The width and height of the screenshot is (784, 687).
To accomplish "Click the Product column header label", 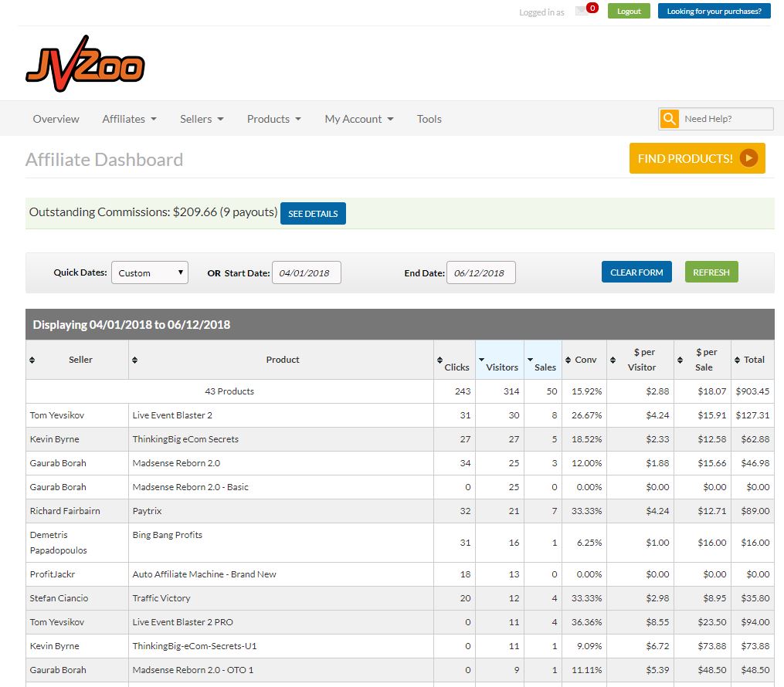I will coord(283,360).
